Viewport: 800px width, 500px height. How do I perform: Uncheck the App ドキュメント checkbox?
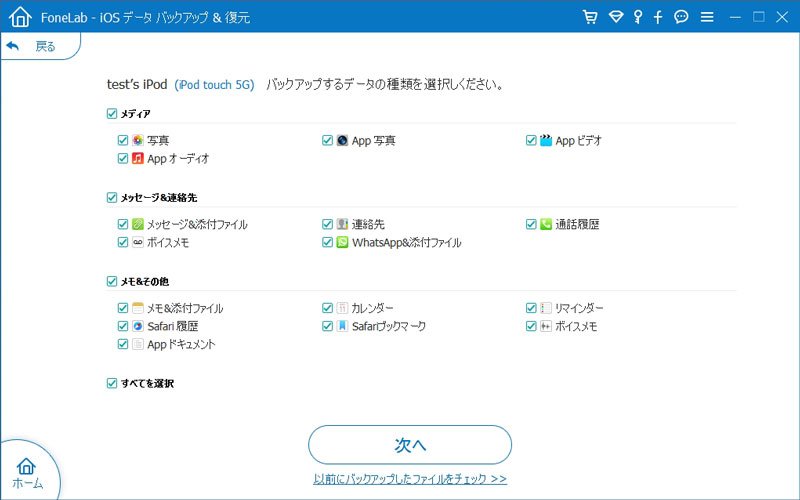(123, 344)
